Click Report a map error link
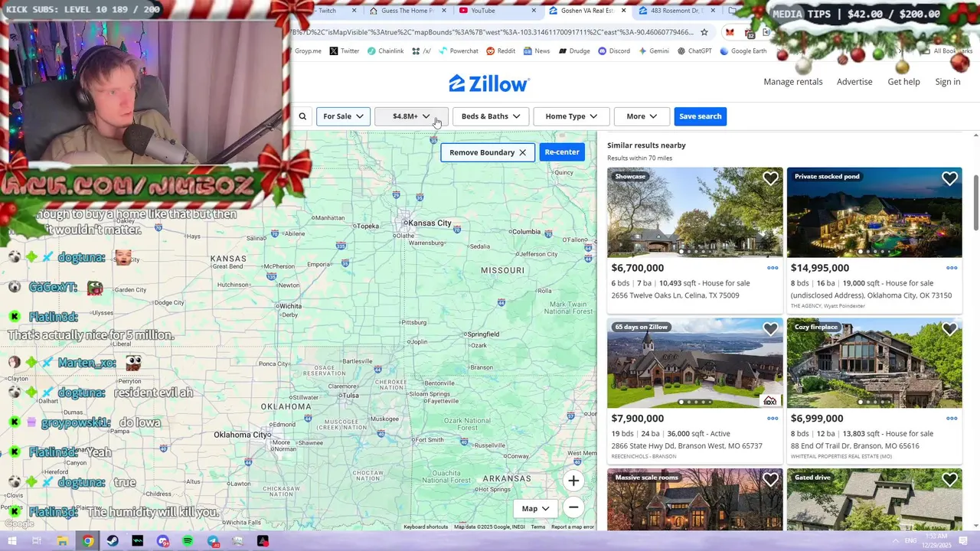 tap(573, 527)
